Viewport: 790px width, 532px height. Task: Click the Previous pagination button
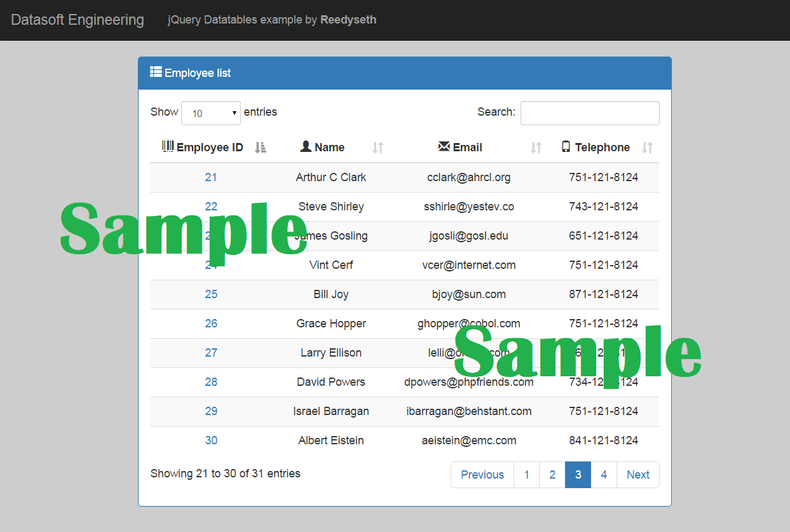(x=482, y=475)
